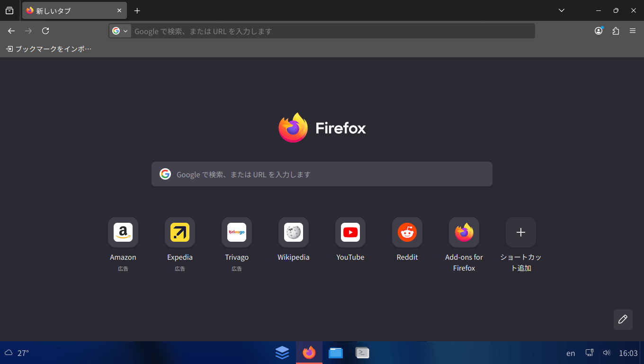Open the YouTube shortcut tile
644x364 pixels.
click(350, 232)
